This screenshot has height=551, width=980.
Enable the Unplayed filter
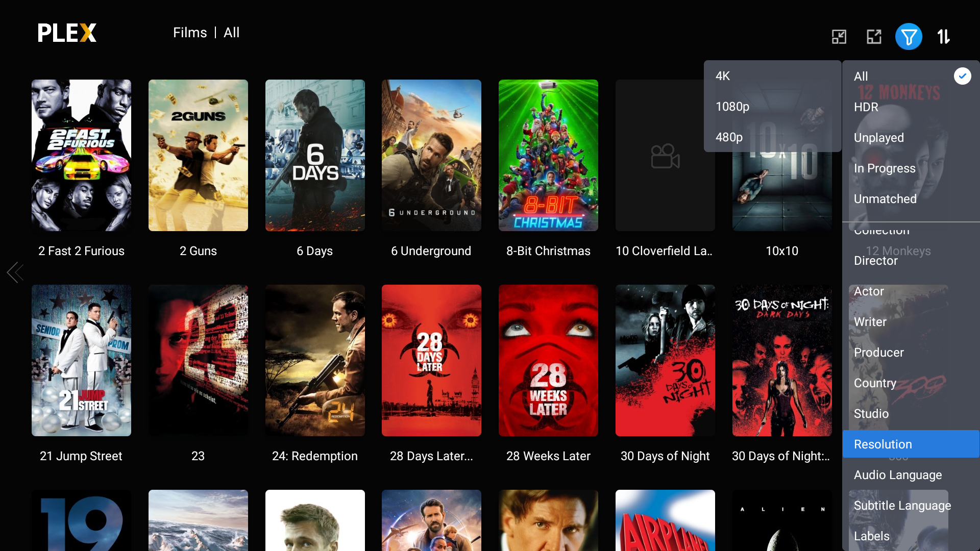[911, 138]
